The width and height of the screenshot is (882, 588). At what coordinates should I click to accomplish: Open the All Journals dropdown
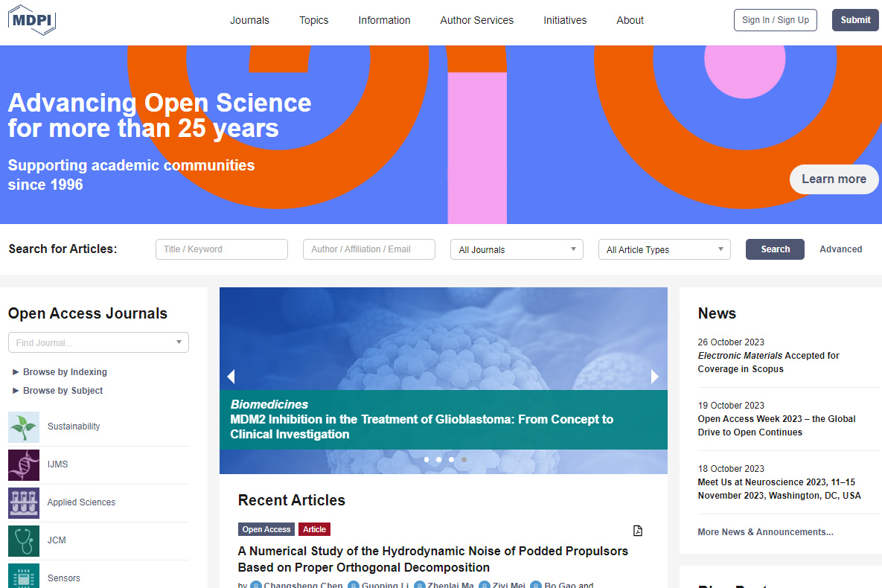(x=517, y=249)
